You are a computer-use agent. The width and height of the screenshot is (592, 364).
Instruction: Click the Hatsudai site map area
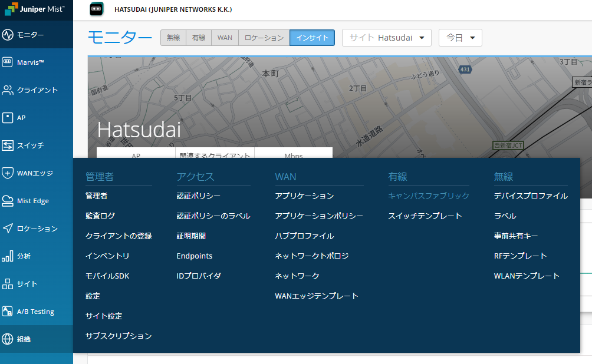[x=354, y=106]
